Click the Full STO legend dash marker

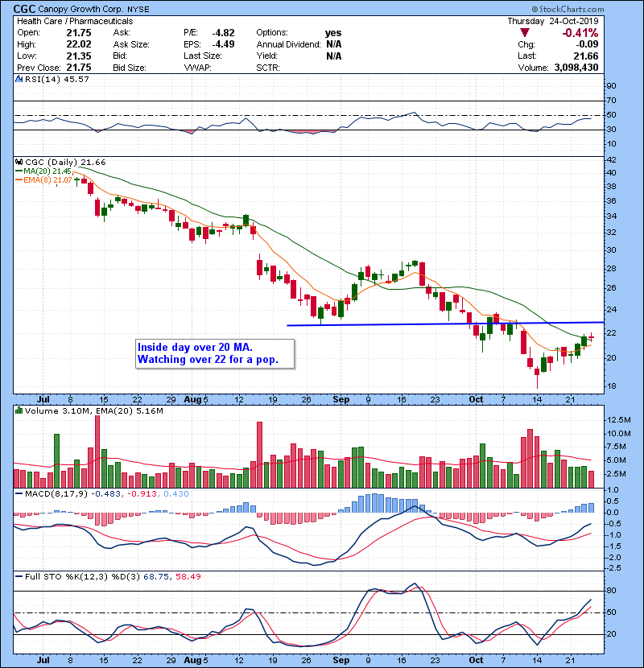(x=19, y=576)
